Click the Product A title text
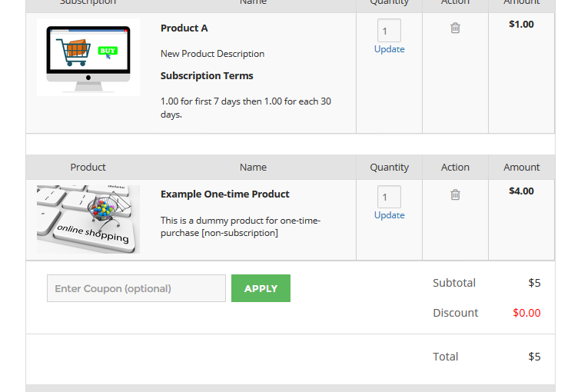 tap(184, 28)
